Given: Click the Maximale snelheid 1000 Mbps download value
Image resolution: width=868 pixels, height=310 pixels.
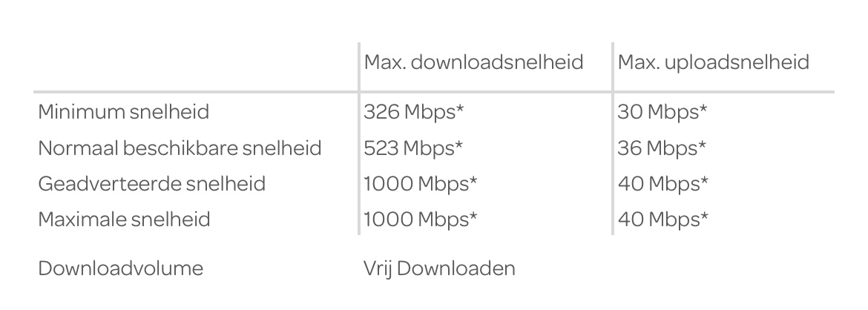Looking at the screenshot, I should 420,220.
